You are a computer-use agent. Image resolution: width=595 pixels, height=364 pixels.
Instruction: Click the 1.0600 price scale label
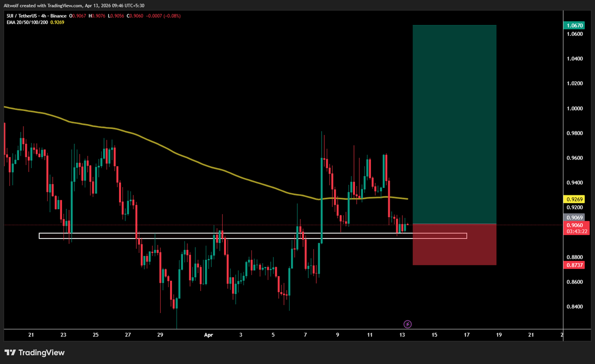[x=574, y=34]
